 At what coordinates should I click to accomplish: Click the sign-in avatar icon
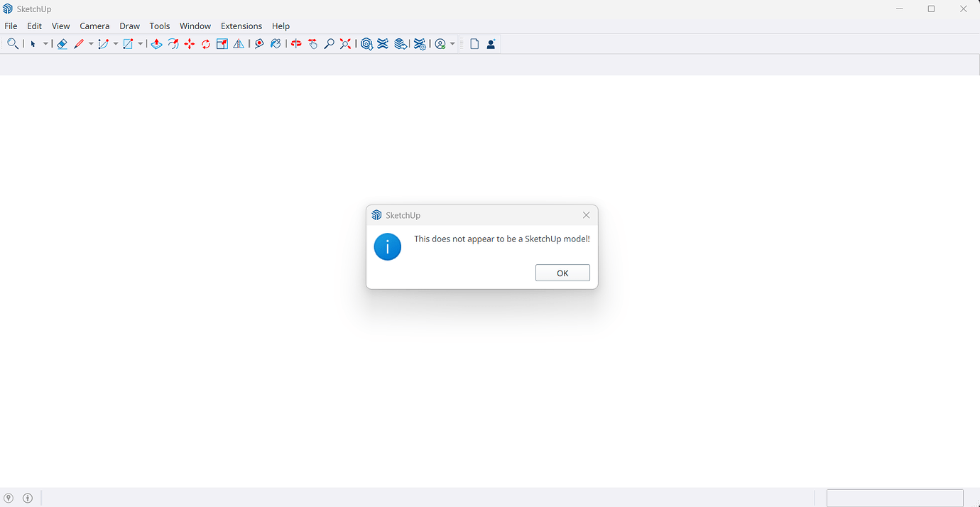tap(491, 43)
